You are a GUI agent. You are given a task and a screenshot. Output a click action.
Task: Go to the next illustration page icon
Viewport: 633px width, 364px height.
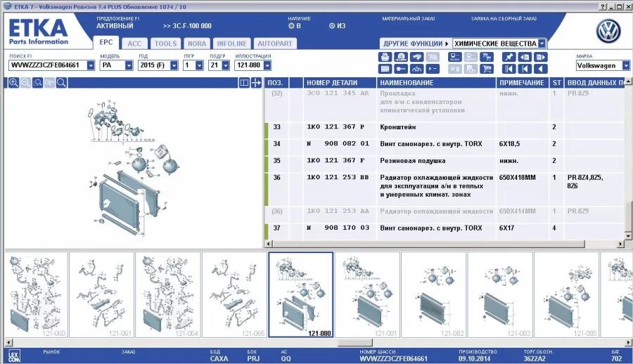coord(541,57)
